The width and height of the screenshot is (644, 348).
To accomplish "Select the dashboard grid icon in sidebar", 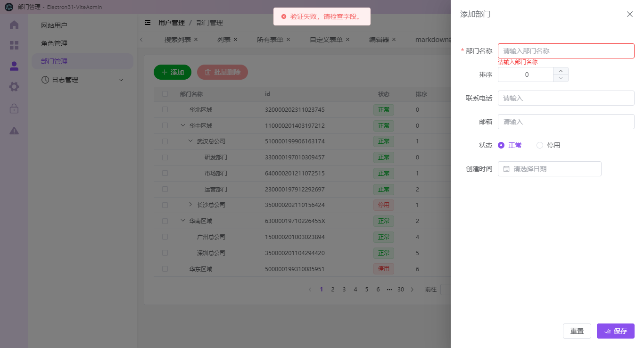I will [x=14, y=45].
